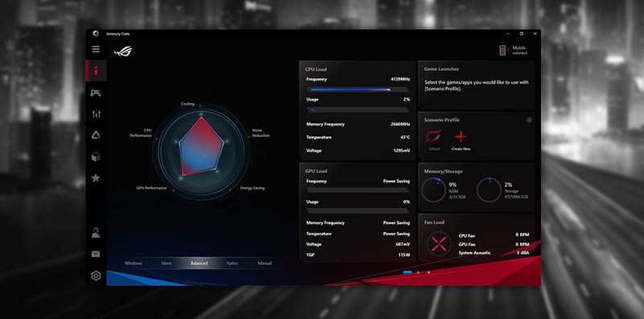Open the cube Game Library icon
Screen dimensions: 644x319
[x=96, y=156]
